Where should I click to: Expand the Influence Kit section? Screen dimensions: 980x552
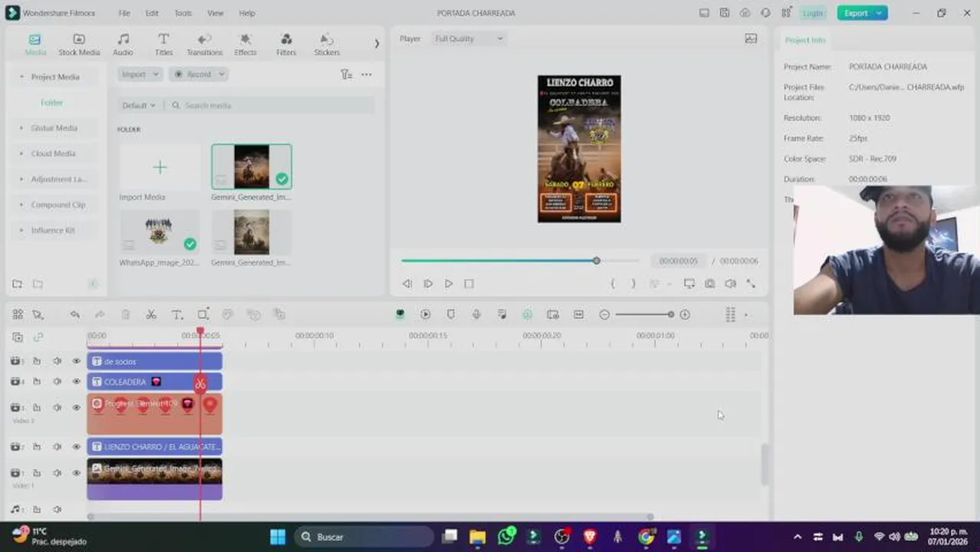click(21, 230)
